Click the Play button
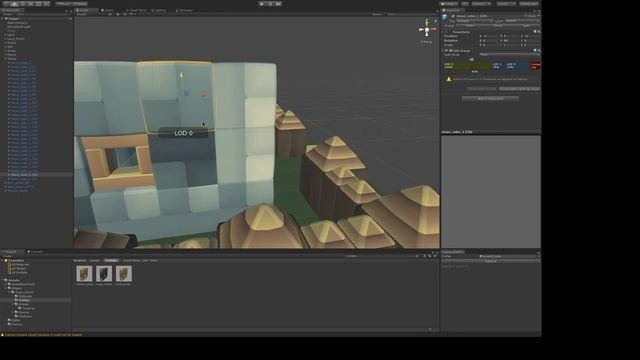The height and width of the screenshot is (360, 640). tap(262, 4)
